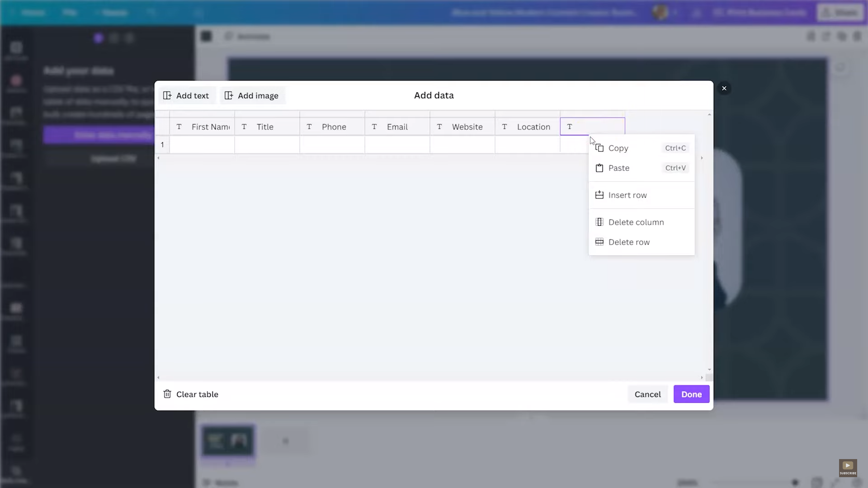Select row number 1 header
The width and height of the screenshot is (868, 488).
pyautogui.click(x=162, y=145)
